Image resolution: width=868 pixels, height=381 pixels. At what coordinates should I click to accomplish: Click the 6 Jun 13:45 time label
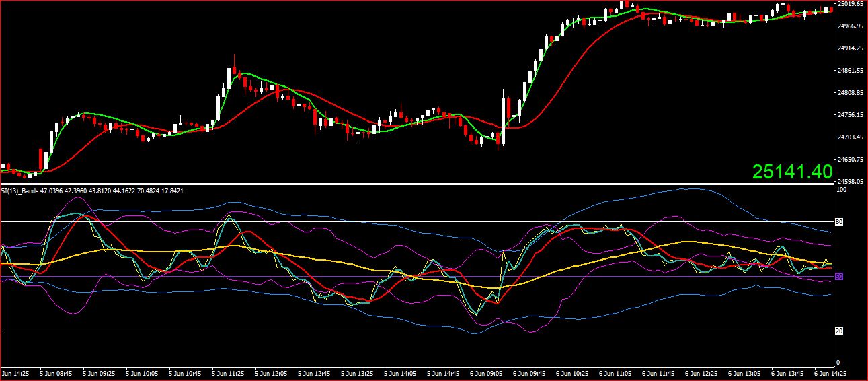(x=788, y=372)
